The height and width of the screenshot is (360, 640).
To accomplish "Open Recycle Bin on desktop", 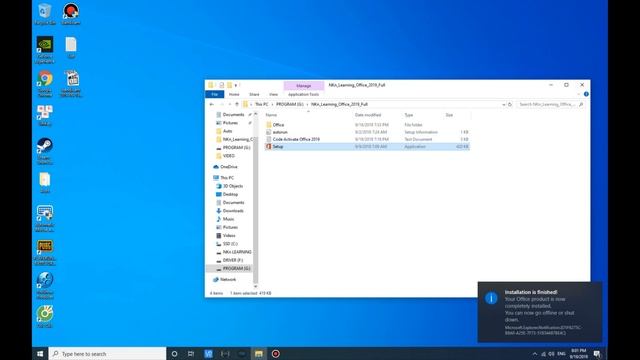I will pos(45,14).
